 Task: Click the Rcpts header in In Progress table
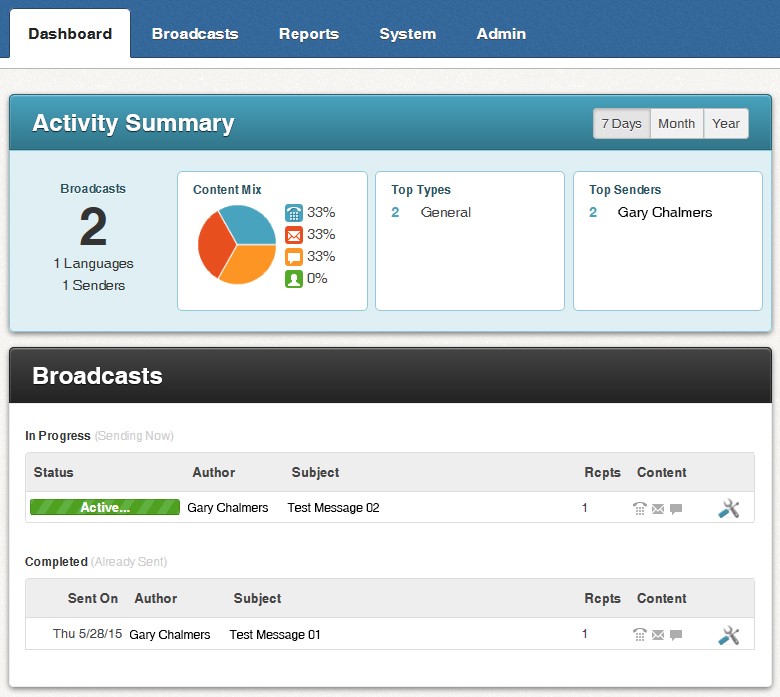[x=602, y=472]
